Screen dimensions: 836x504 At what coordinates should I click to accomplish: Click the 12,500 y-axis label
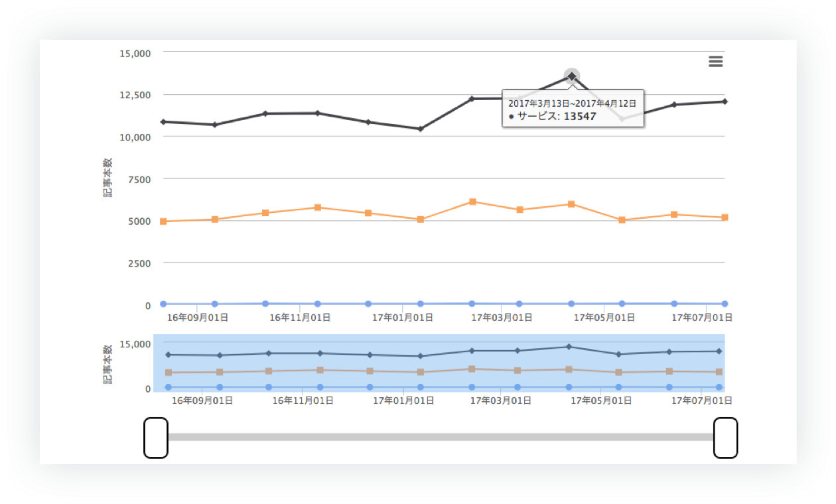click(135, 95)
